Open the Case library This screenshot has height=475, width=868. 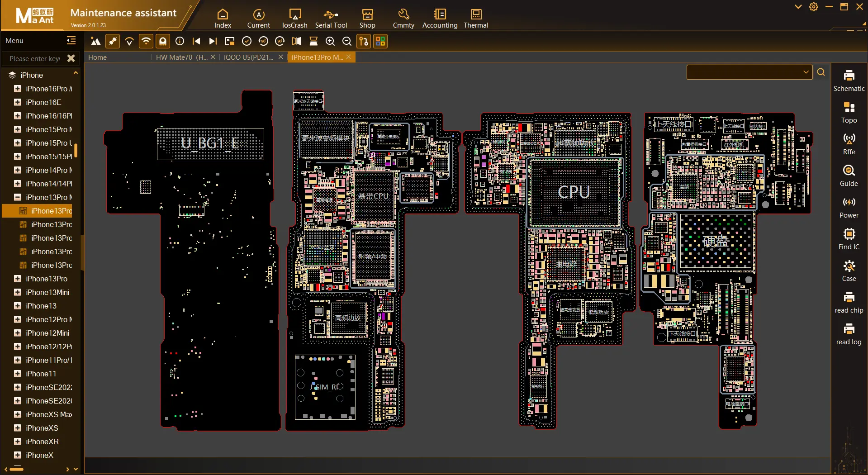coord(849,271)
